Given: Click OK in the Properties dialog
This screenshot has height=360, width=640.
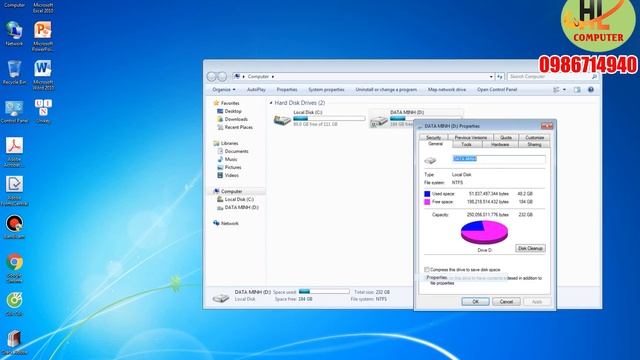Looking at the screenshot, I should click(476, 302).
